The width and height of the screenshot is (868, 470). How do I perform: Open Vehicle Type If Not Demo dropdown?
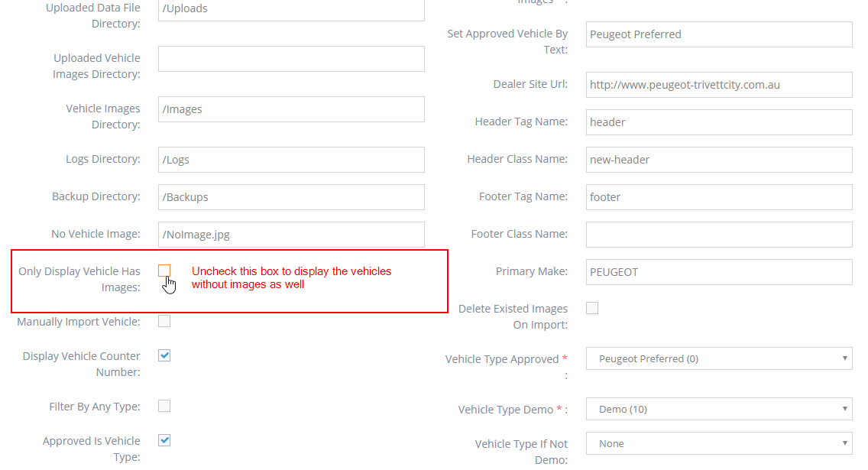pos(718,443)
